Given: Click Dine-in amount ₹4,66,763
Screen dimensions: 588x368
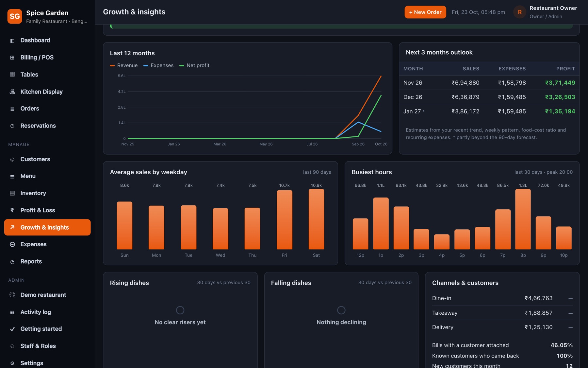Looking at the screenshot, I should (x=538, y=298).
